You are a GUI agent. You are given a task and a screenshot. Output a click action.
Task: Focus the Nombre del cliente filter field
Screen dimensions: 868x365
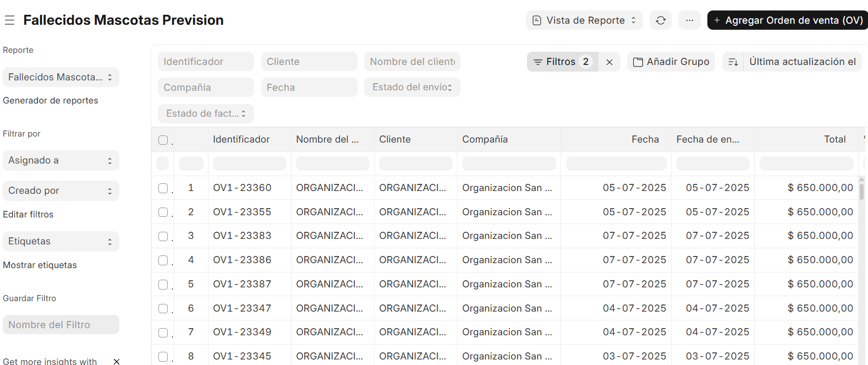[x=412, y=62]
